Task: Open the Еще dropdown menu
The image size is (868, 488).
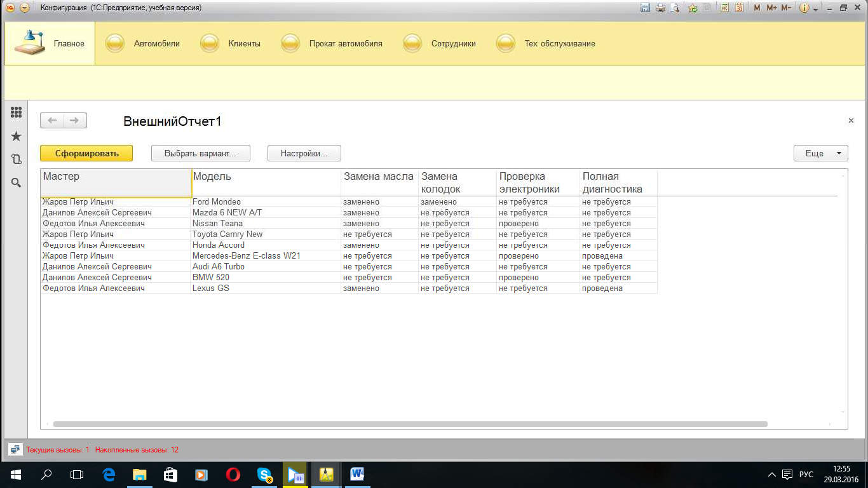Action: [x=821, y=153]
